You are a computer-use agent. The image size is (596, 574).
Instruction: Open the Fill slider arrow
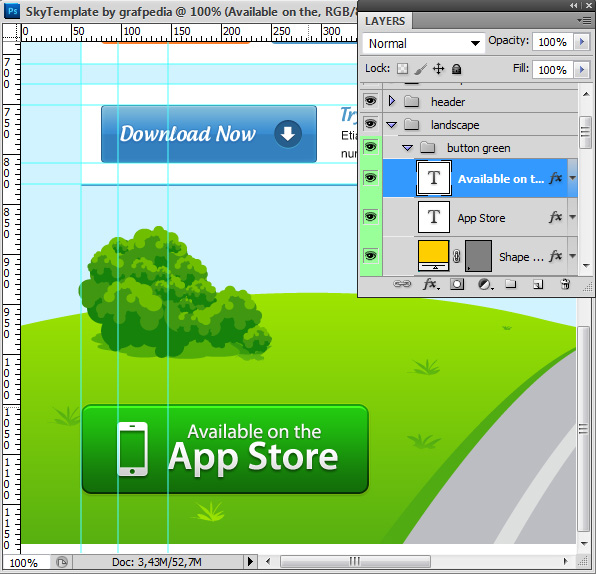tap(582, 70)
